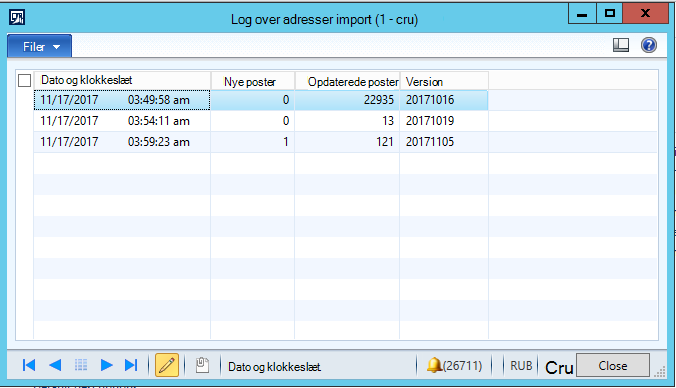Sort by Dato og klokkeslæt column header
676x388 pixels.
click(x=122, y=80)
